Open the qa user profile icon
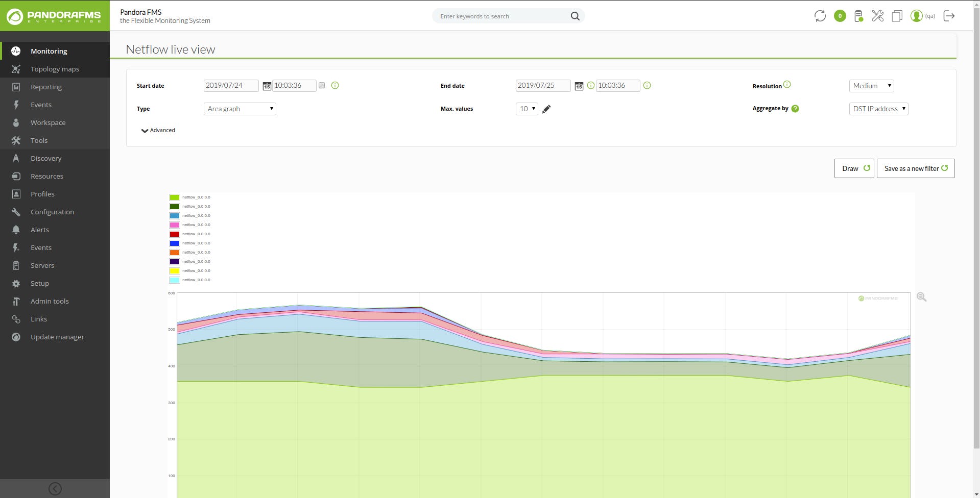Screen dimensions: 980x498 coord(917,16)
